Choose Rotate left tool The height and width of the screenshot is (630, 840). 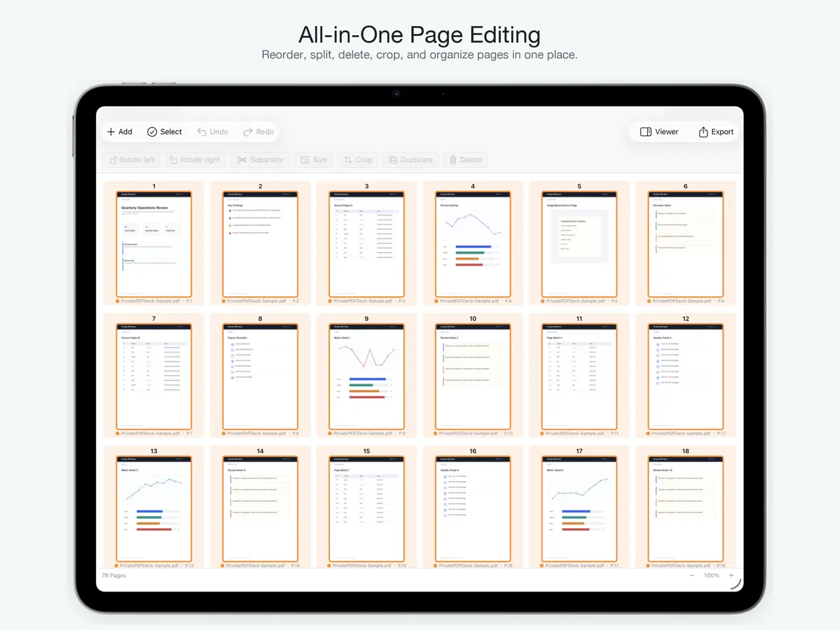coord(132,159)
